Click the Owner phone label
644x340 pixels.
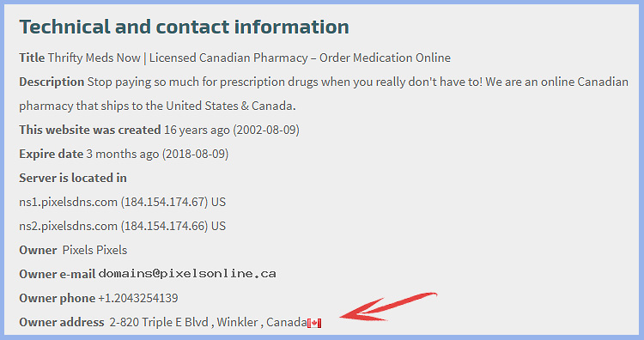point(57,298)
